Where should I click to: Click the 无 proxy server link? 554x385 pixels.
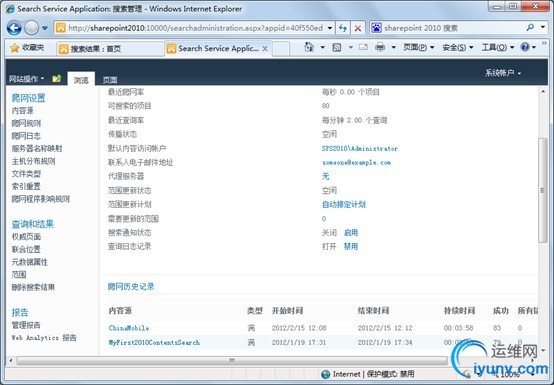(325, 176)
